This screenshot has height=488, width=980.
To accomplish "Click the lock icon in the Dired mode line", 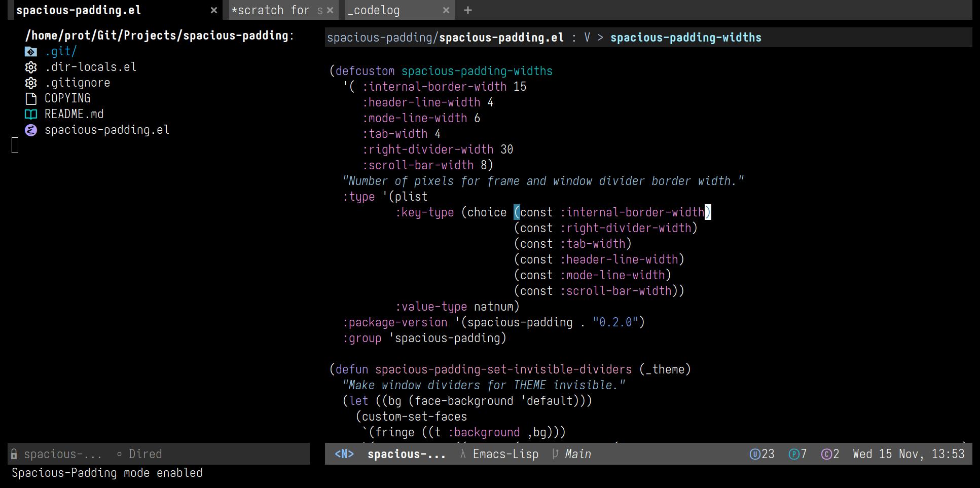I will point(14,454).
